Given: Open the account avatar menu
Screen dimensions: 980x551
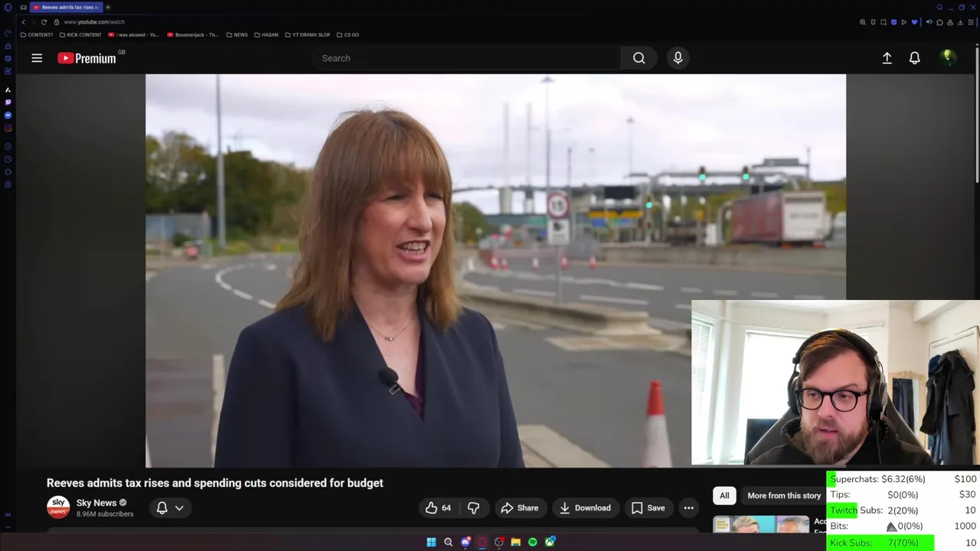Looking at the screenshot, I should pos(948,58).
